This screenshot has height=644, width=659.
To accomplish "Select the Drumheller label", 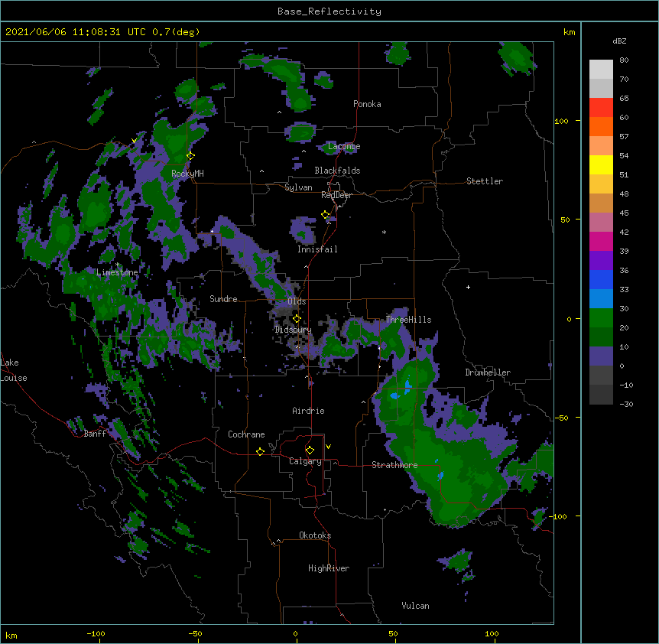I will (x=488, y=372).
